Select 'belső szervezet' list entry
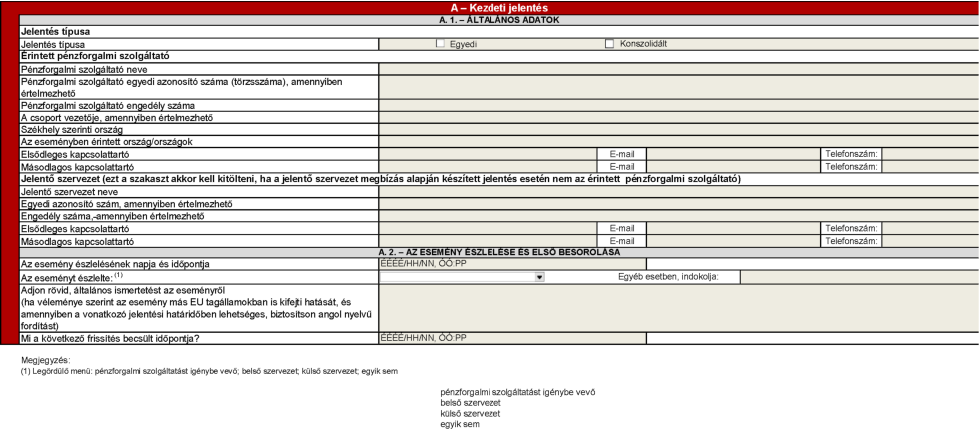980x431 pixels. pyautogui.click(x=470, y=403)
